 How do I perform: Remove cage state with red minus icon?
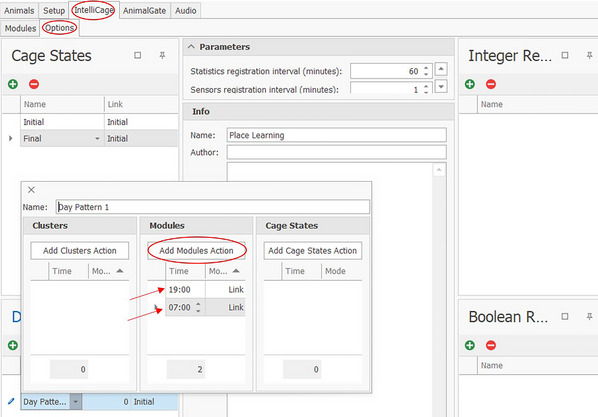[34, 84]
